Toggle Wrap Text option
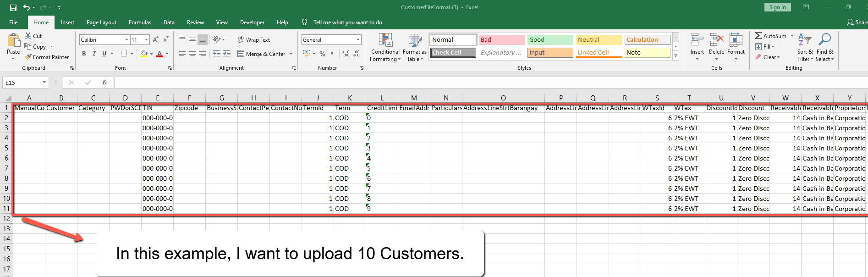The image size is (868, 277). pyautogui.click(x=254, y=40)
